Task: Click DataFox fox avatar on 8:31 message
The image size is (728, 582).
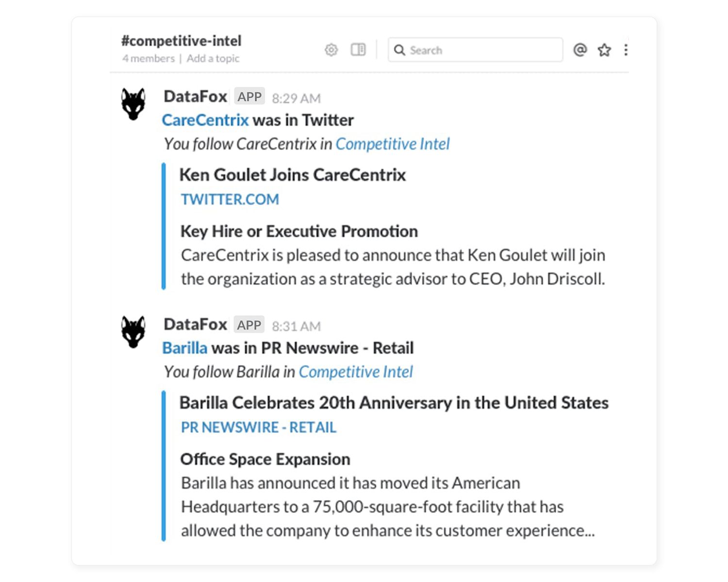Action: 133,332
